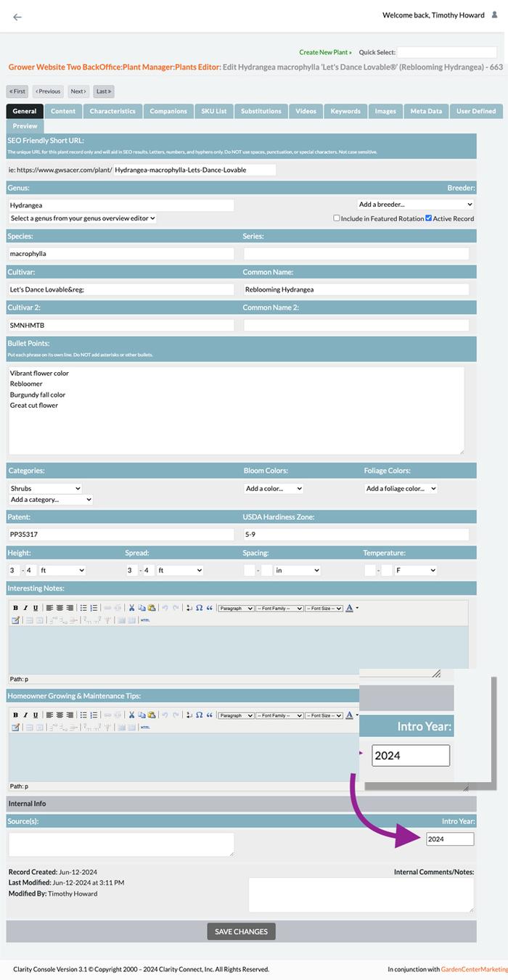Click Bold in Interesting Notes toolbar
Image resolution: width=508 pixels, height=980 pixels.
(15, 608)
